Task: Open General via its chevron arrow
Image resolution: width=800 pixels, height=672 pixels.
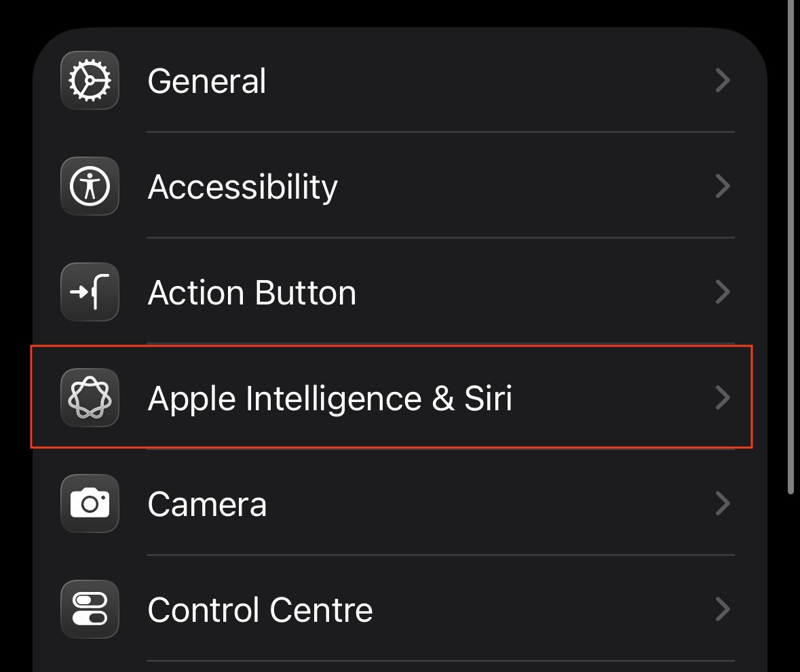Action: click(723, 80)
